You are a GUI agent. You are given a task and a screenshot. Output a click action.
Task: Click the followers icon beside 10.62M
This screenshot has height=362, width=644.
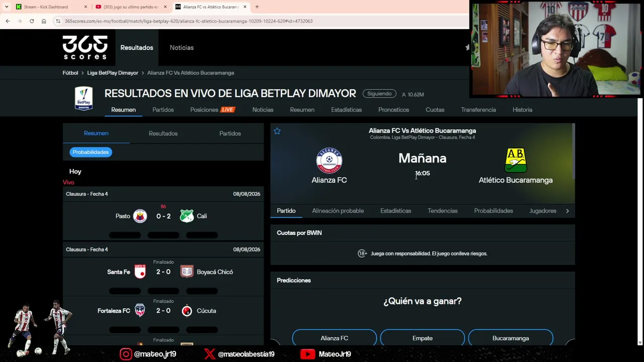pos(404,95)
